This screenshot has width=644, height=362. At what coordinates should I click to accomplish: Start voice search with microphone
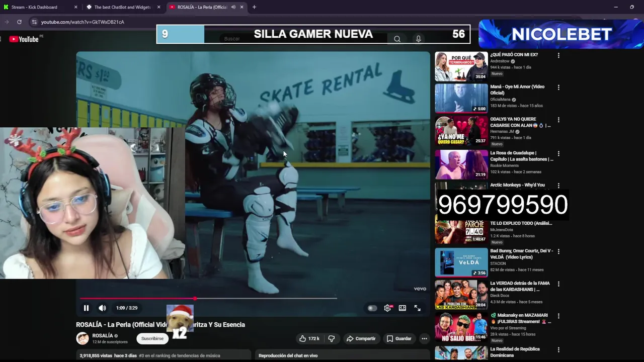(x=418, y=39)
